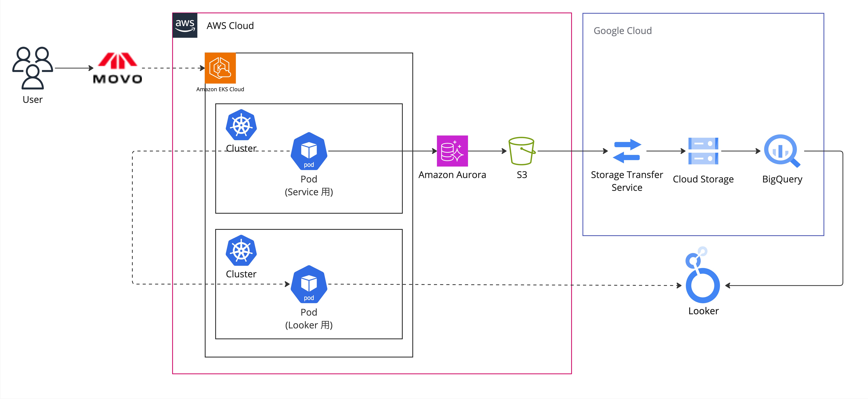Click the top Kubernetes Cluster icon
Viewport: 868px width, 399px height.
click(x=241, y=125)
